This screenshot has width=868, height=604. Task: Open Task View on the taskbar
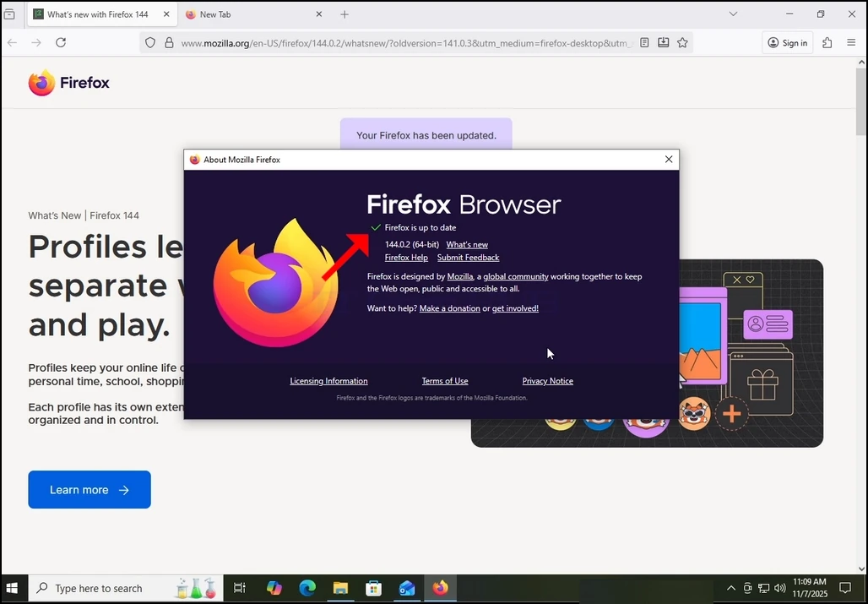239,588
